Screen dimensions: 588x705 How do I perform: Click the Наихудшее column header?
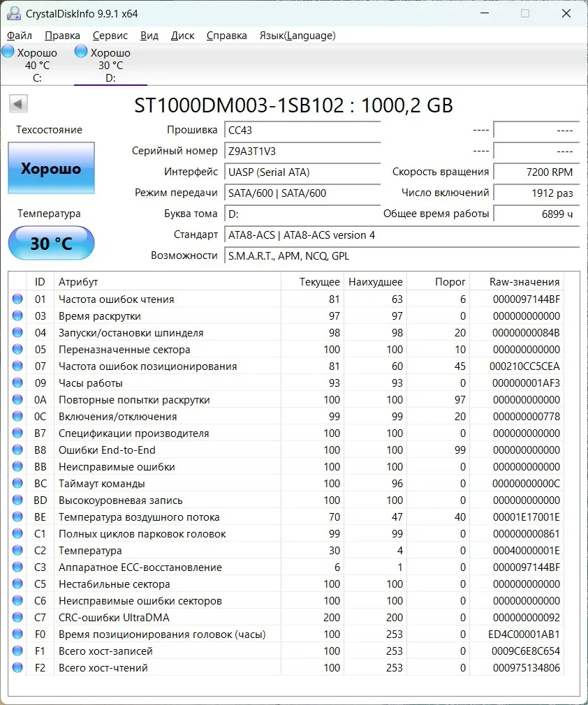tap(376, 282)
